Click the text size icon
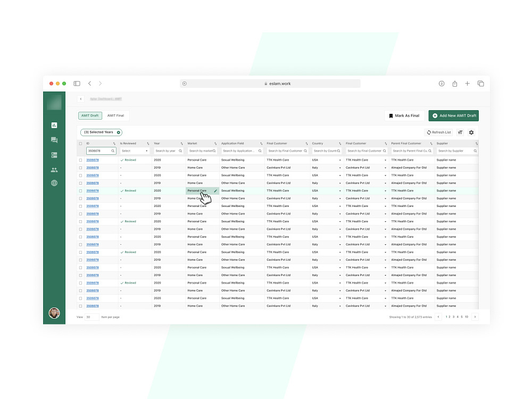Viewport: 532px width, 399px height. [x=460, y=132]
